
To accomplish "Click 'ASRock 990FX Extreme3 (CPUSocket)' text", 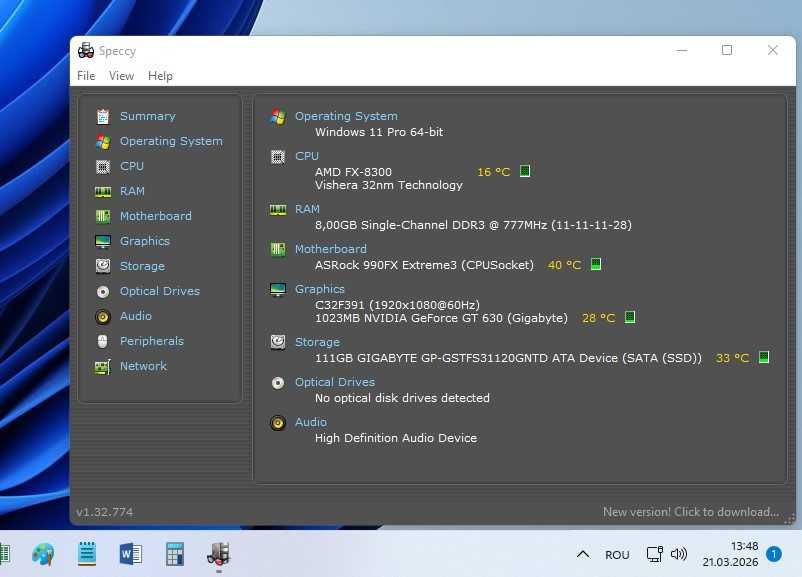I will pos(425,265).
